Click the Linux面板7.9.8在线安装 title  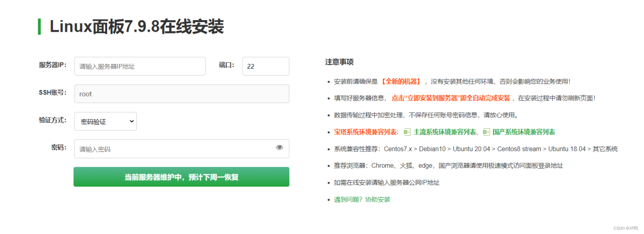(x=136, y=27)
